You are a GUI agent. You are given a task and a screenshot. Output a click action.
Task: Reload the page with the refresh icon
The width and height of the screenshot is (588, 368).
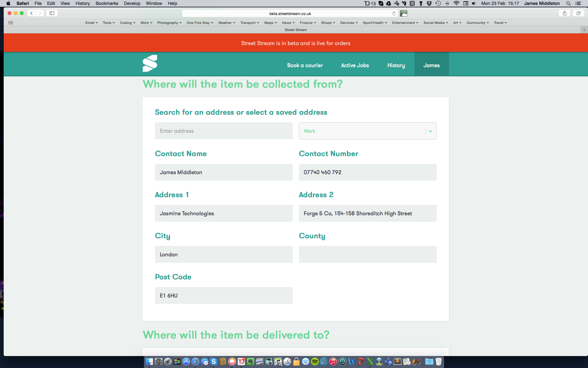[x=394, y=13]
